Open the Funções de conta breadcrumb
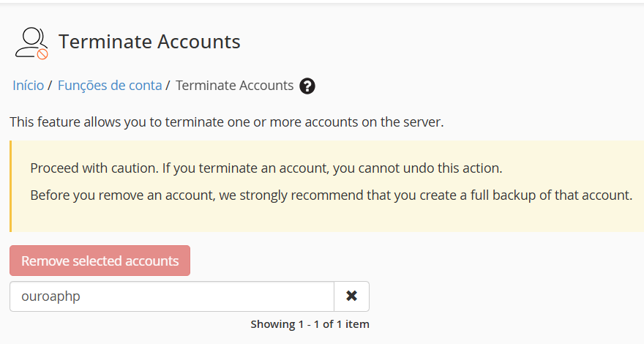644x344 pixels. point(110,86)
